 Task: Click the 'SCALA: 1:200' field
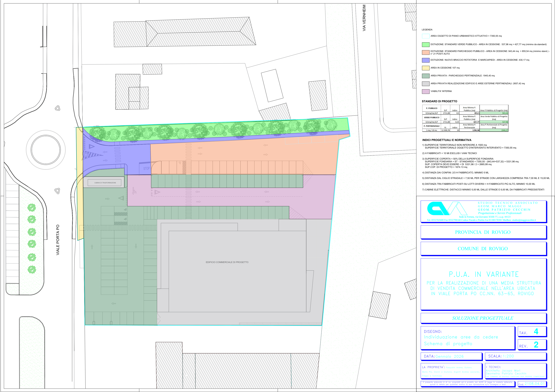(516, 357)
